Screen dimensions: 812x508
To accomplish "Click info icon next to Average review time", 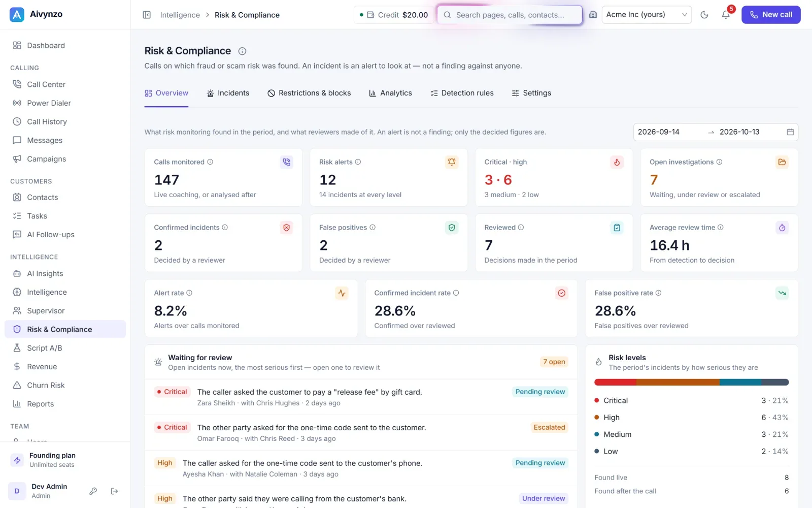I will point(721,228).
